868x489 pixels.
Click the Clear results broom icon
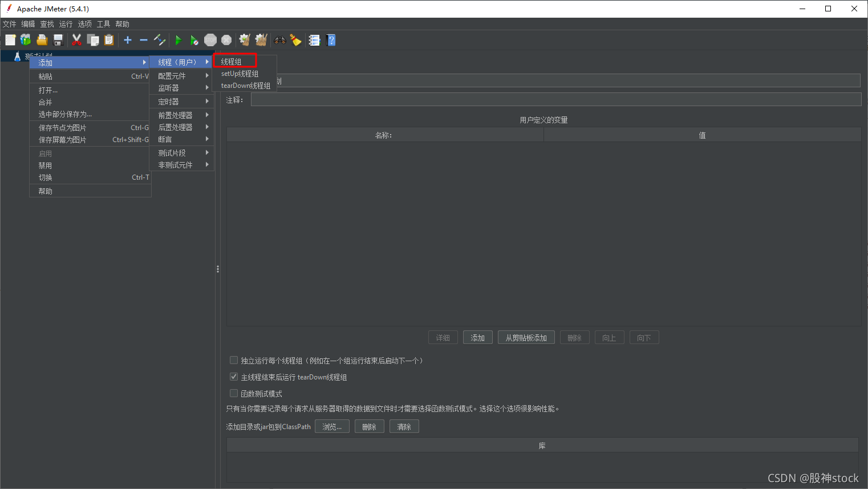[245, 40]
